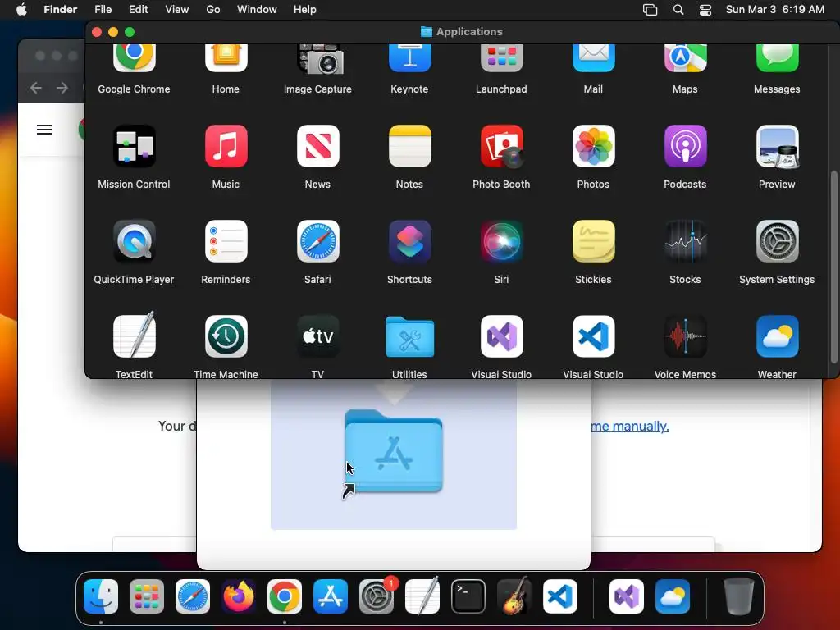
Task: Go forward in the background browser window
Action: click(62, 87)
